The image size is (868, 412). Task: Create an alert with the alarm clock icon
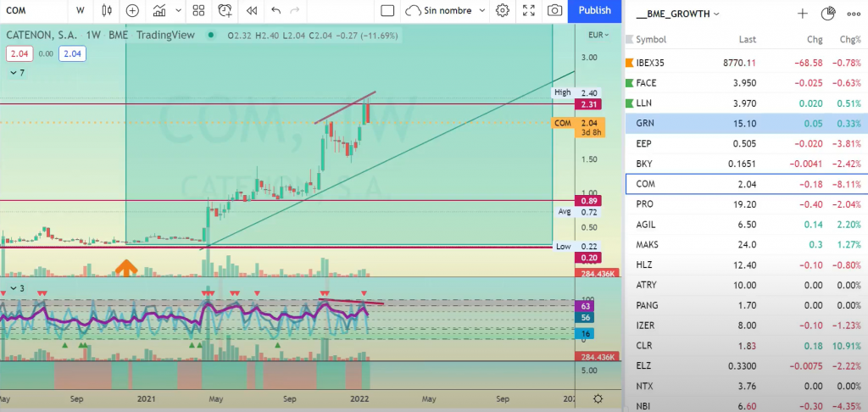(225, 10)
